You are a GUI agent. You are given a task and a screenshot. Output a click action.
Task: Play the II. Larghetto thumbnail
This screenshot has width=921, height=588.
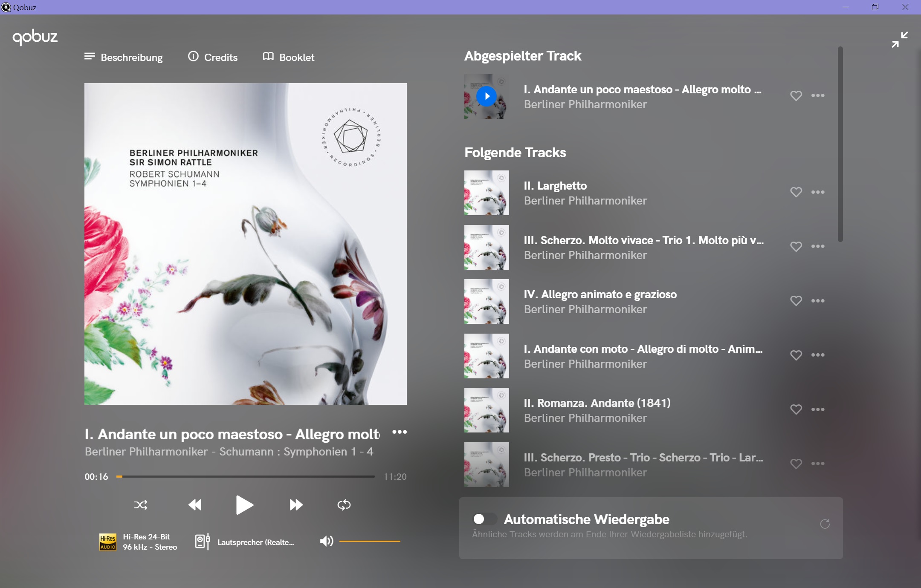[x=487, y=193]
